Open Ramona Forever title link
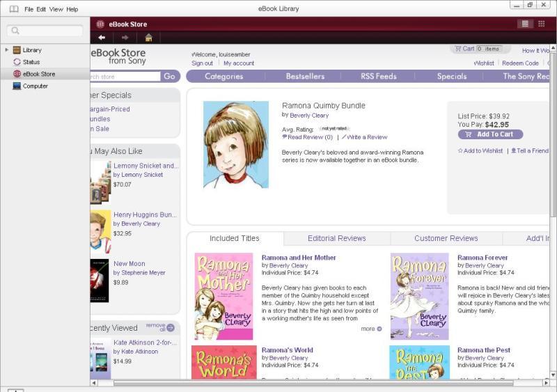This screenshot has height=392, width=557. [x=483, y=258]
